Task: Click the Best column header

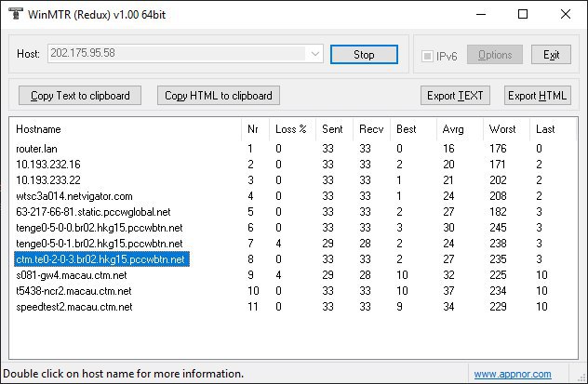Action: click(x=413, y=129)
